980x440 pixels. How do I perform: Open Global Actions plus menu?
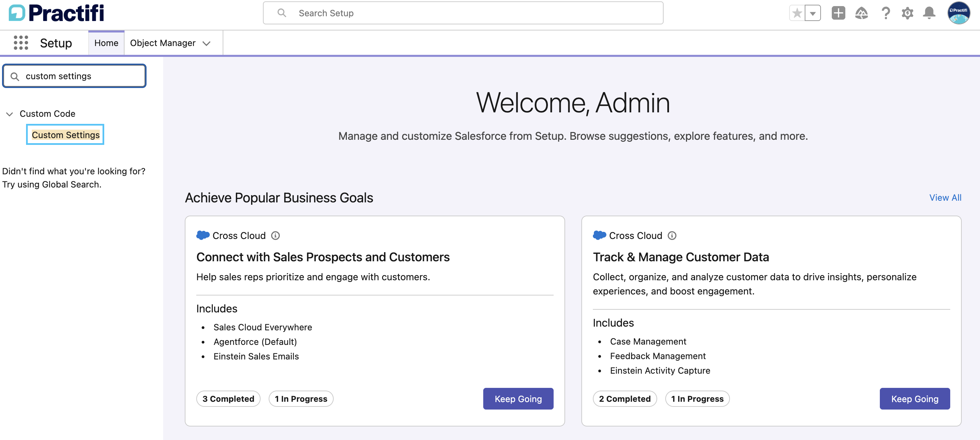coord(838,13)
